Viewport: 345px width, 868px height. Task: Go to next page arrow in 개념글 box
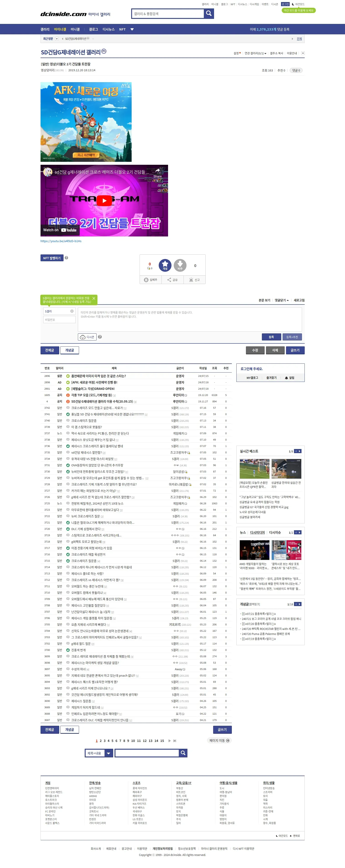point(299,604)
